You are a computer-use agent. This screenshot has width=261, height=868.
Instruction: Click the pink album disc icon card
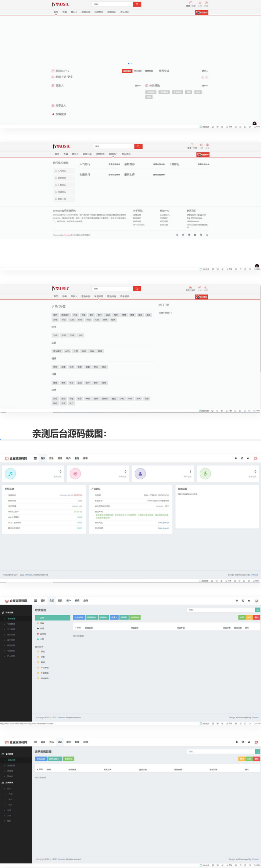[75, 474]
